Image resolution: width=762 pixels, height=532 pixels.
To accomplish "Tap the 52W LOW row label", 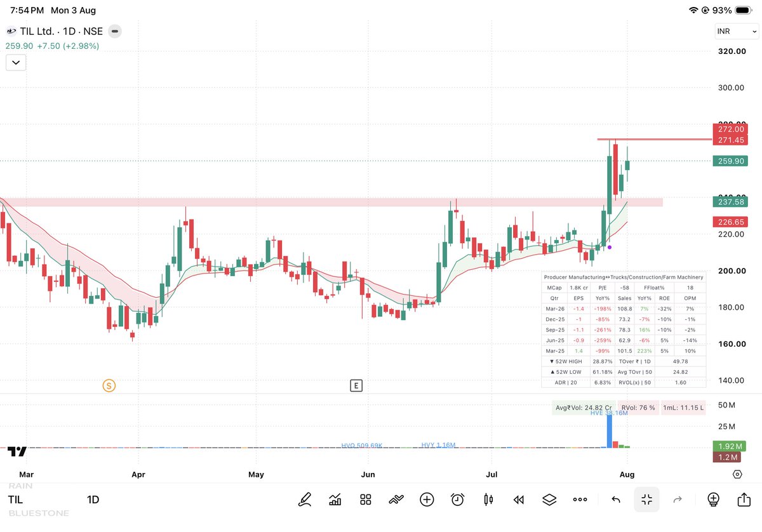I will 566,371.
